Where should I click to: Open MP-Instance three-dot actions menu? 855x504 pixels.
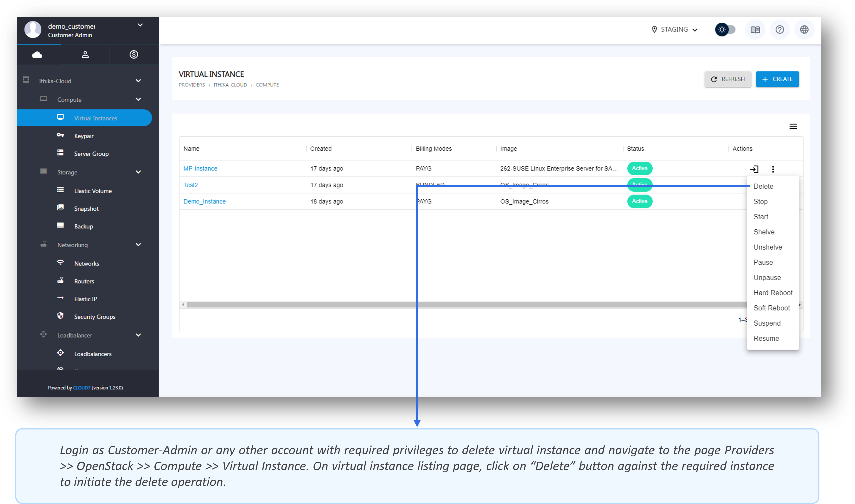click(773, 169)
